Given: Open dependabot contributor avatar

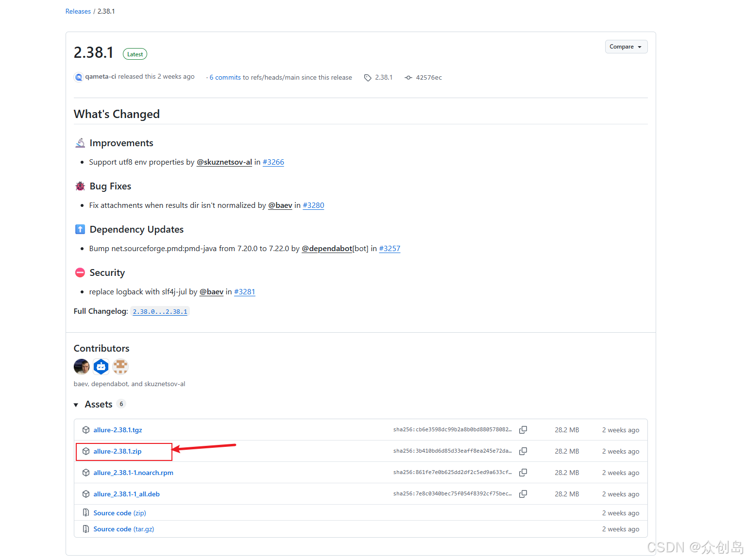Looking at the screenshot, I should [x=101, y=367].
